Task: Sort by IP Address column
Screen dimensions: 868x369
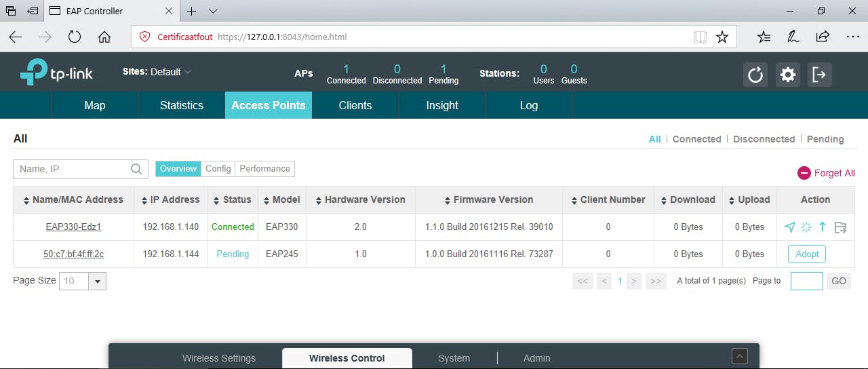Action: click(x=170, y=200)
